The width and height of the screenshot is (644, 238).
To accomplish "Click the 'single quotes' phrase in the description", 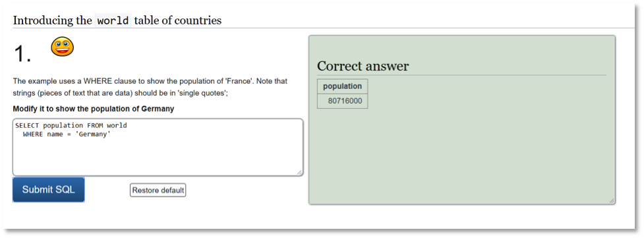I will tap(203, 94).
